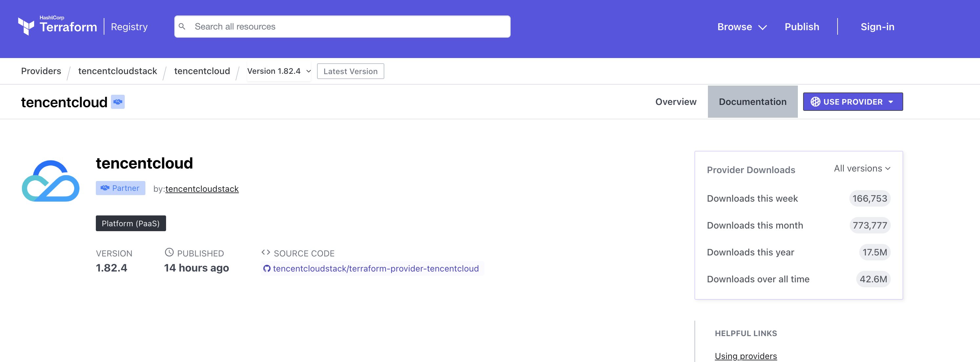Click the partner handshake badge beside page title
This screenshot has width=980, height=362.
pyautogui.click(x=117, y=102)
